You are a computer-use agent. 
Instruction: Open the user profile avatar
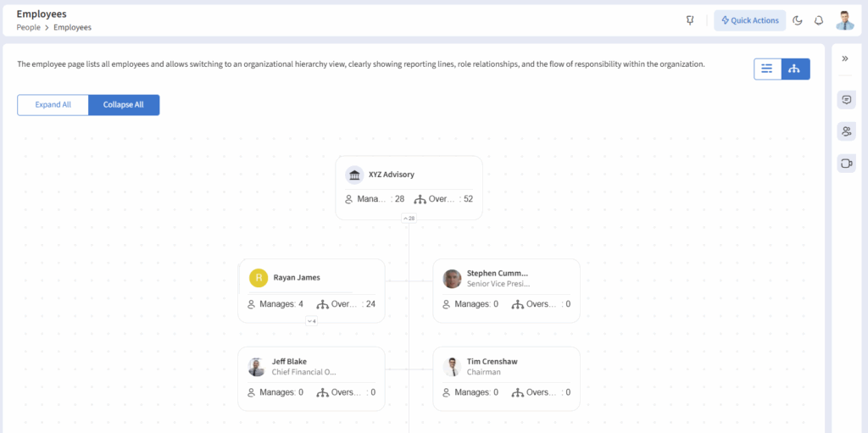coord(844,20)
